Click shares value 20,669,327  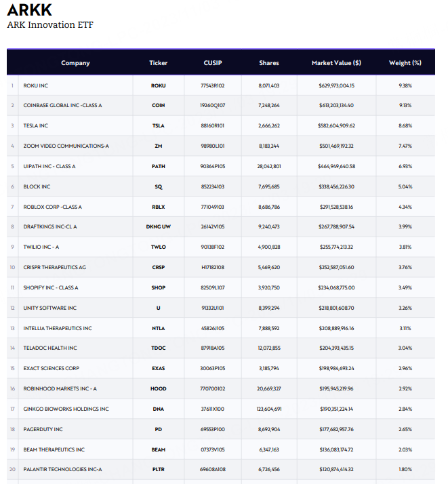[269, 389]
